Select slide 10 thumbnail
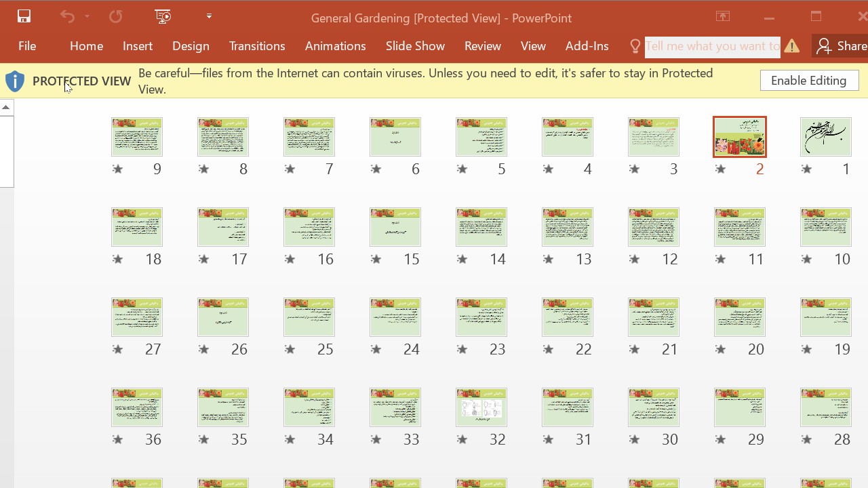This screenshot has width=868, height=488. point(825,227)
